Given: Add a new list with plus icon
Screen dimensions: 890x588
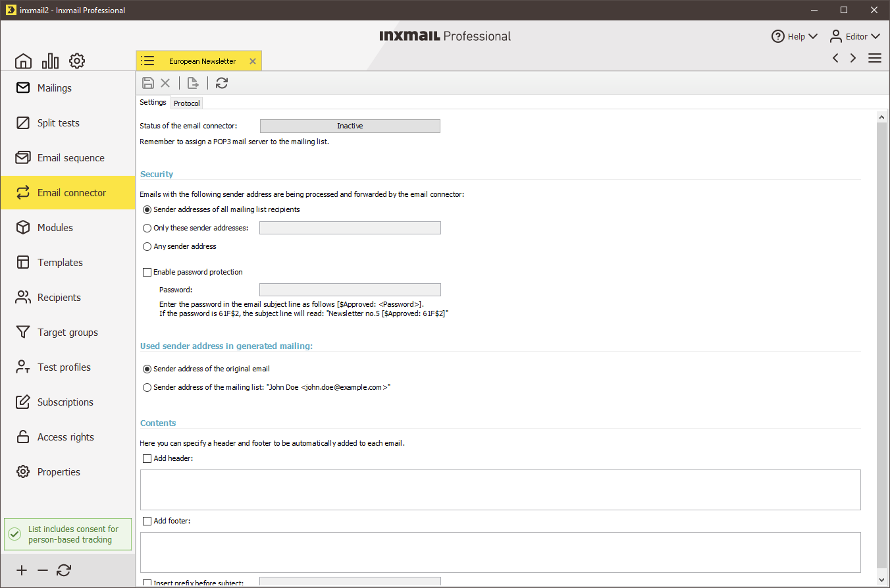Looking at the screenshot, I should pos(22,570).
